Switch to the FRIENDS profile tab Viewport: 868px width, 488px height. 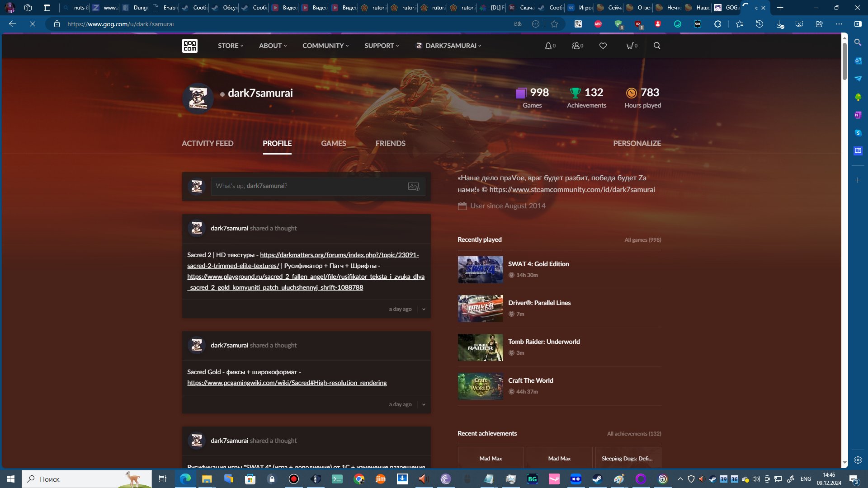tap(391, 143)
